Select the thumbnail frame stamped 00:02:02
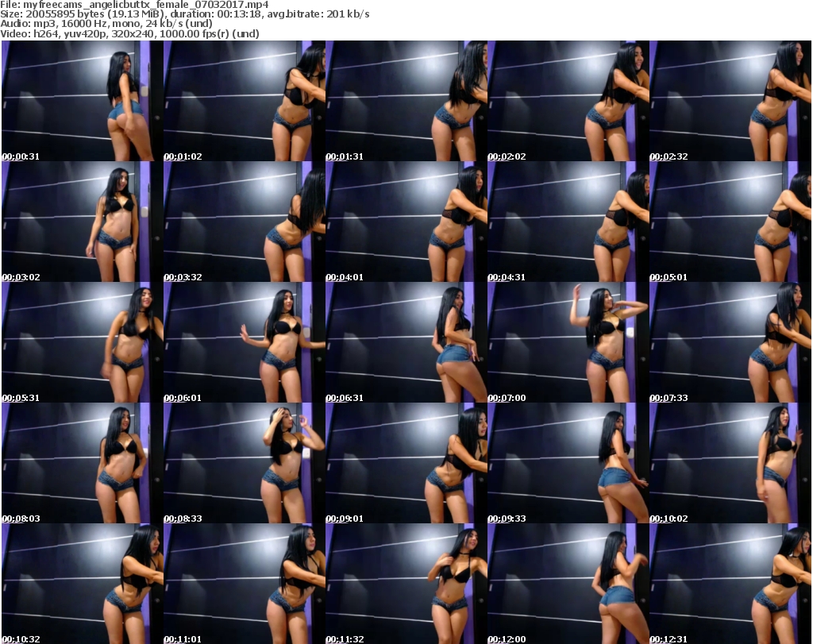Viewport: 813px width, 644px height. click(568, 101)
